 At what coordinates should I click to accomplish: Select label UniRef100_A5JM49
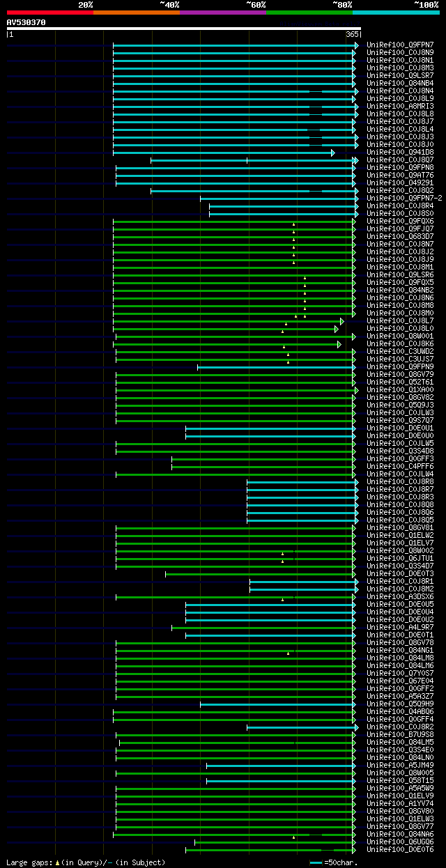(400, 766)
